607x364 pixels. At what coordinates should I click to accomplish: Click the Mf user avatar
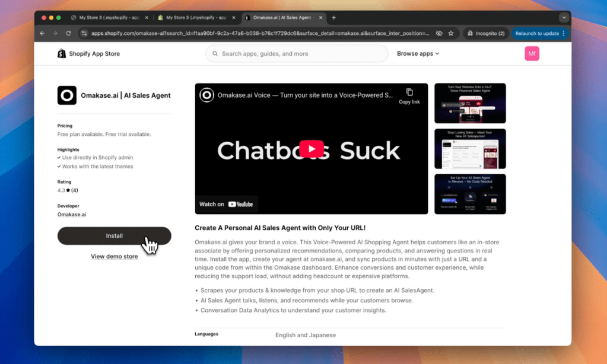[532, 54]
